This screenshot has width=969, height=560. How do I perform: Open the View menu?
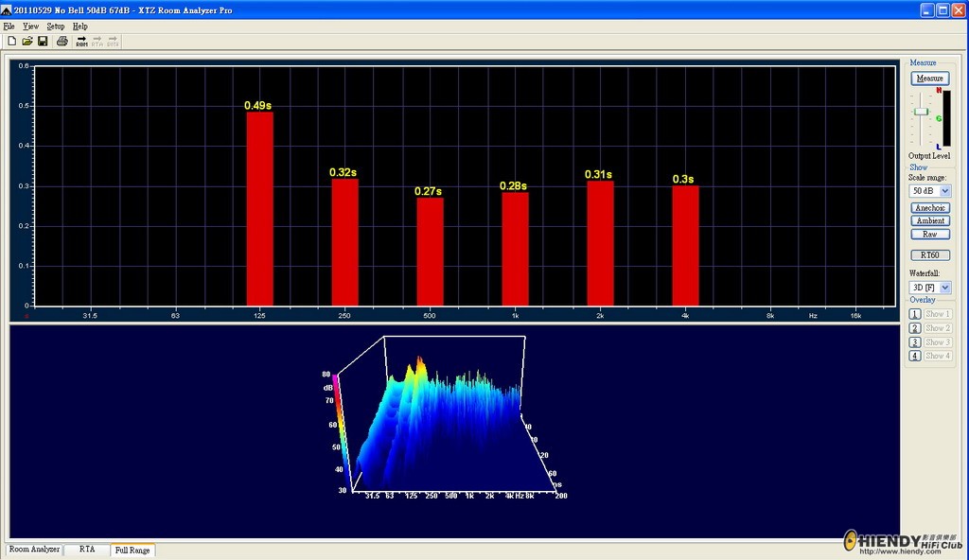[x=30, y=26]
